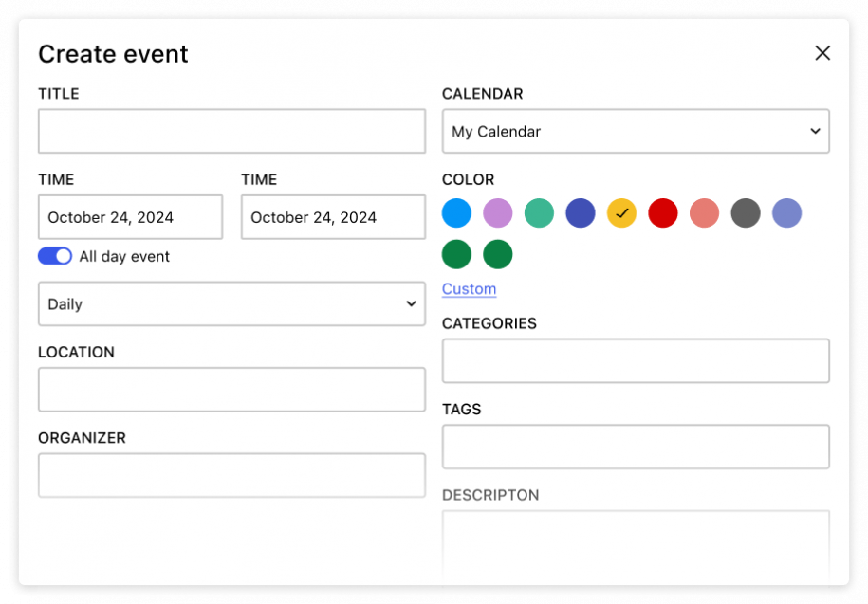This screenshot has height=604, width=868.
Task: Select the gray color swatch
Action: click(x=746, y=213)
